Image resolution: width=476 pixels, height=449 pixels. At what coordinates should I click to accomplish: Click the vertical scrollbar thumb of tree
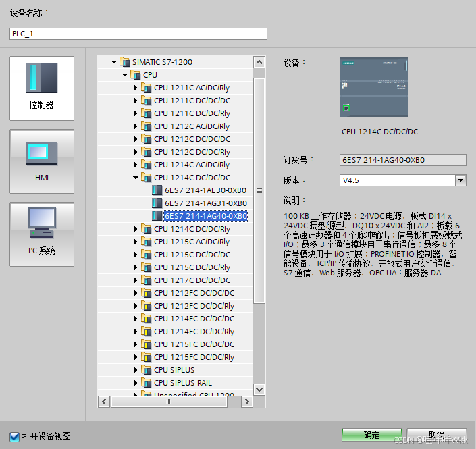259,190
